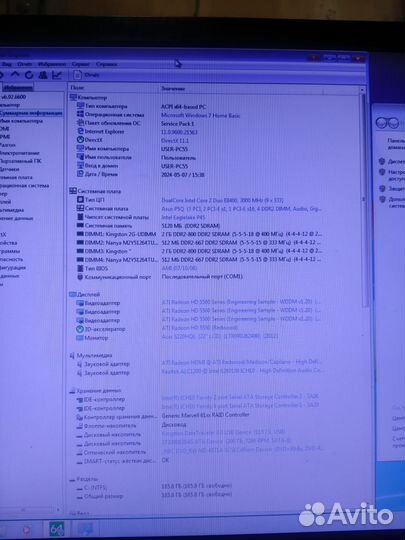Click the icon of Чипсет системной платы row
Screen dimensions: 405x540
(x=80, y=217)
